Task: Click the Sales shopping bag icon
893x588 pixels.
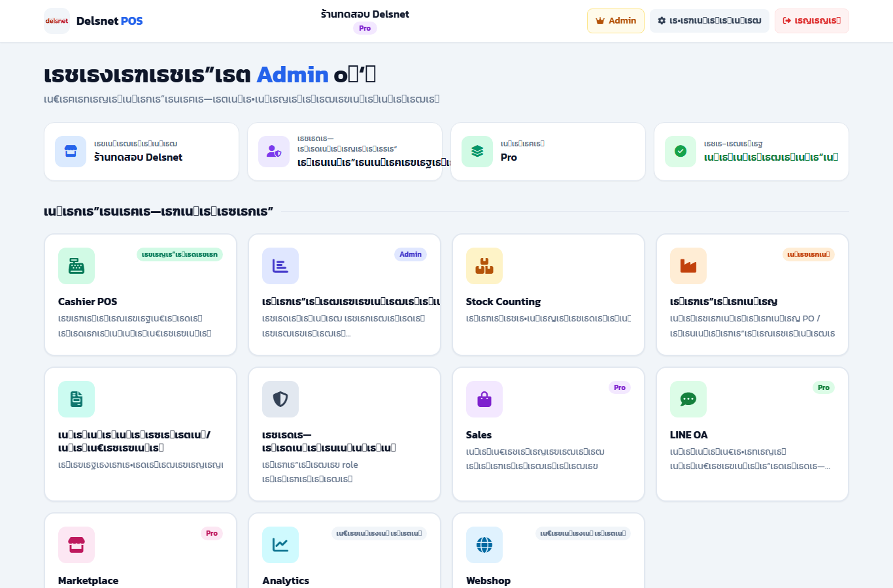Action: pyautogui.click(x=484, y=399)
